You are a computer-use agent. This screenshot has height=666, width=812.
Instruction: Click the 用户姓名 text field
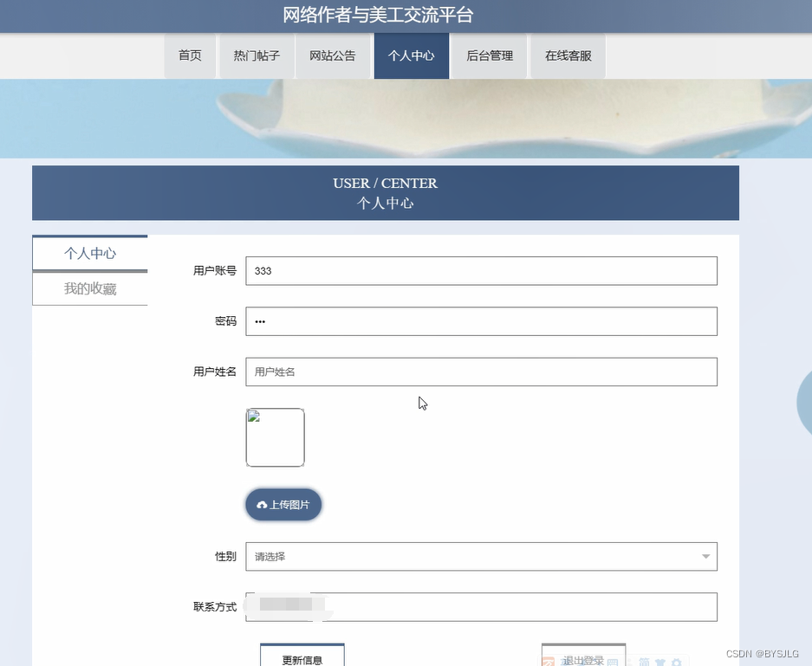click(481, 372)
